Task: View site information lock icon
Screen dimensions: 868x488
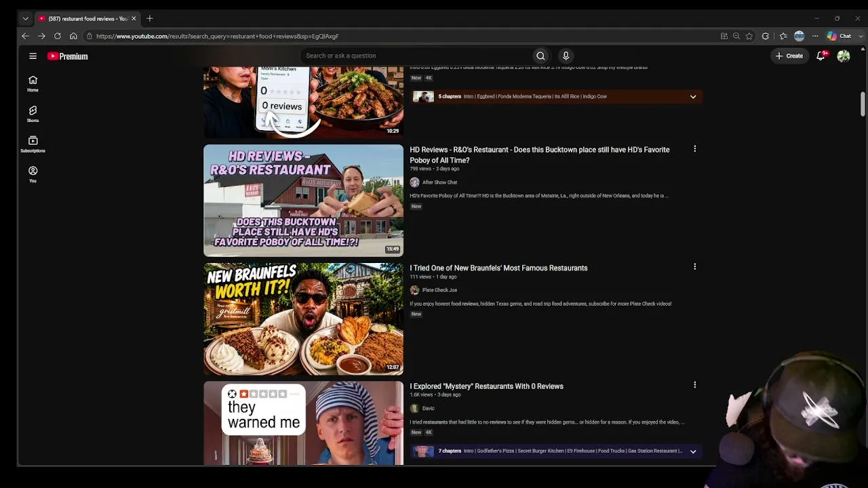Action: coord(89,36)
